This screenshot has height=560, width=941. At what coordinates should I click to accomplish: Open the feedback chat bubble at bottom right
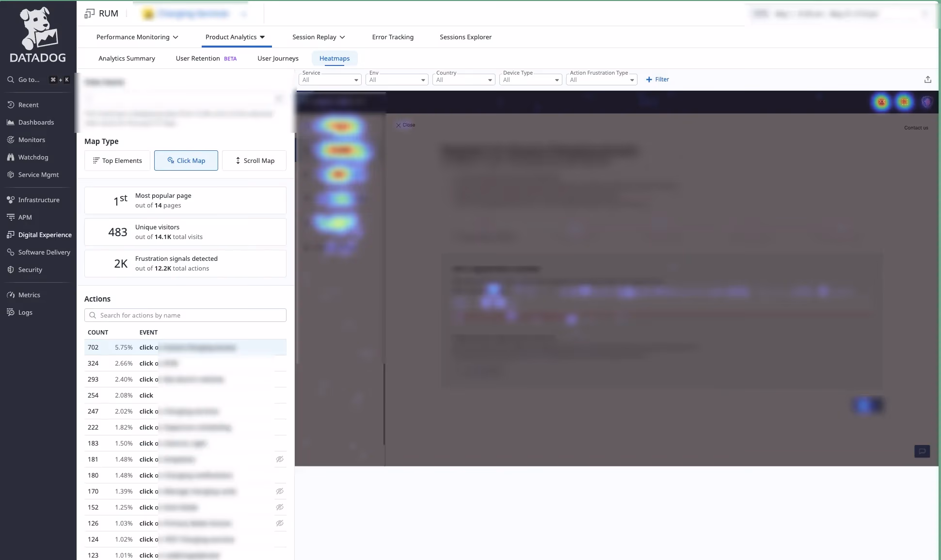tap(923, 451)
